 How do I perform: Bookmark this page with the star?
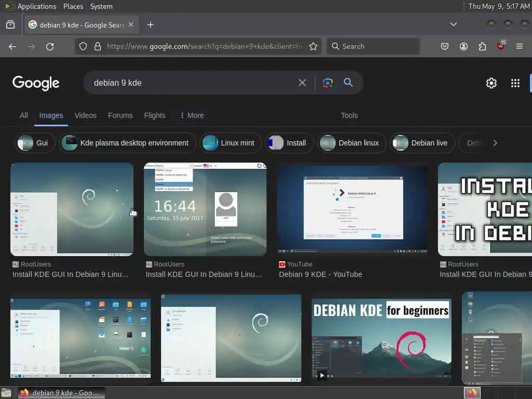(313, 46)
